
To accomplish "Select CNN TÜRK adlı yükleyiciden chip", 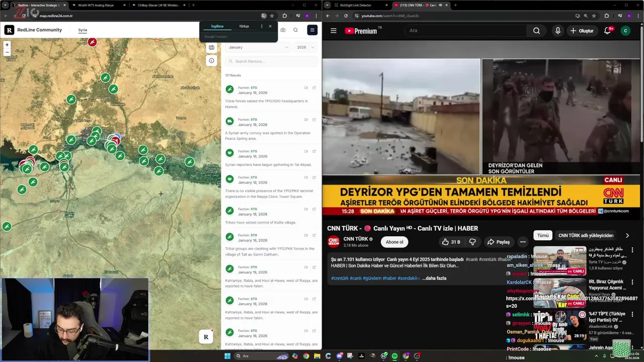I will [586, 235].
